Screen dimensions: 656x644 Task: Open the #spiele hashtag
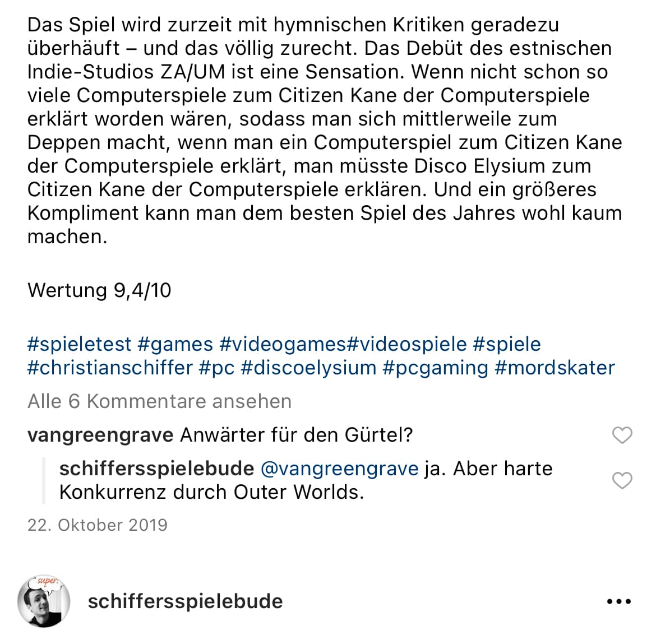click(507, 344)
